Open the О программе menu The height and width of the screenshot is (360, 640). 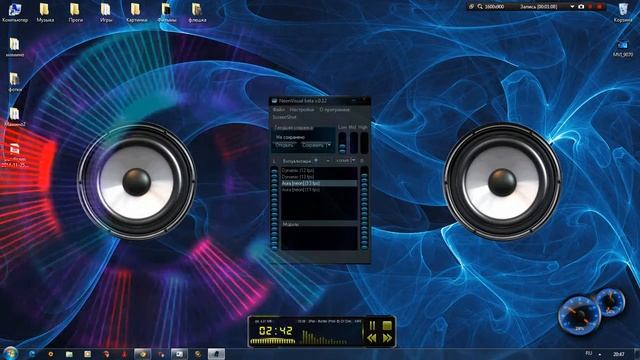coord(334,110)
